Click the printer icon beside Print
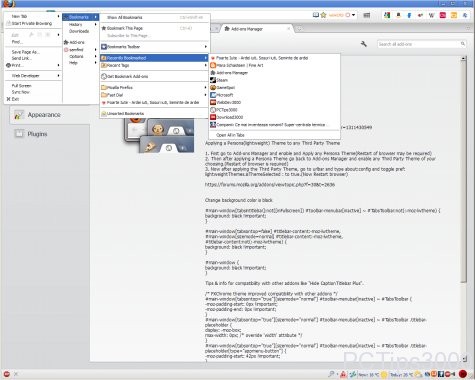Viewport: 475px width, 380px height. tap(9, 65)
